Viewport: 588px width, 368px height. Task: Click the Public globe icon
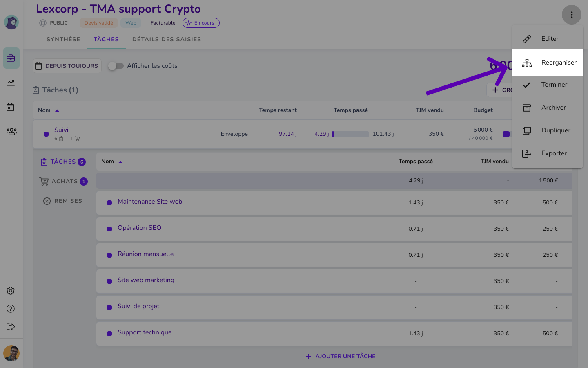[x=43, y=23]
